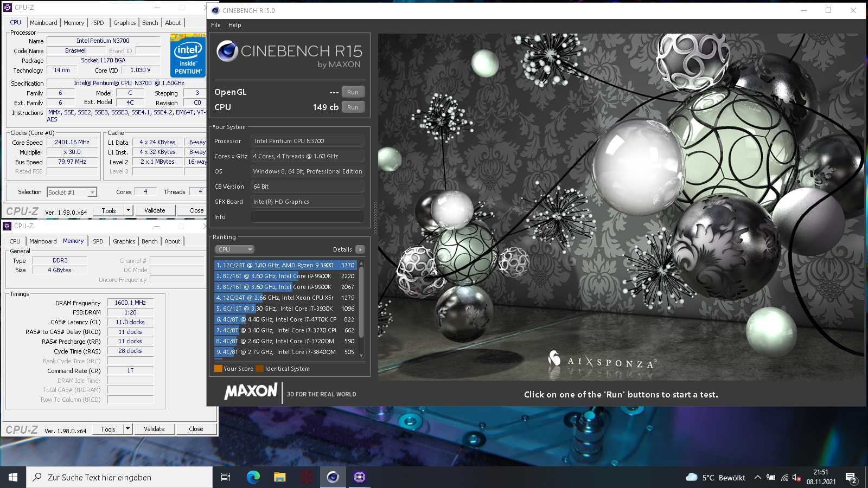Click the Tools button in top CPU-Z window
868x488 pixels.
pyautogui.click(x=108, y=210)
